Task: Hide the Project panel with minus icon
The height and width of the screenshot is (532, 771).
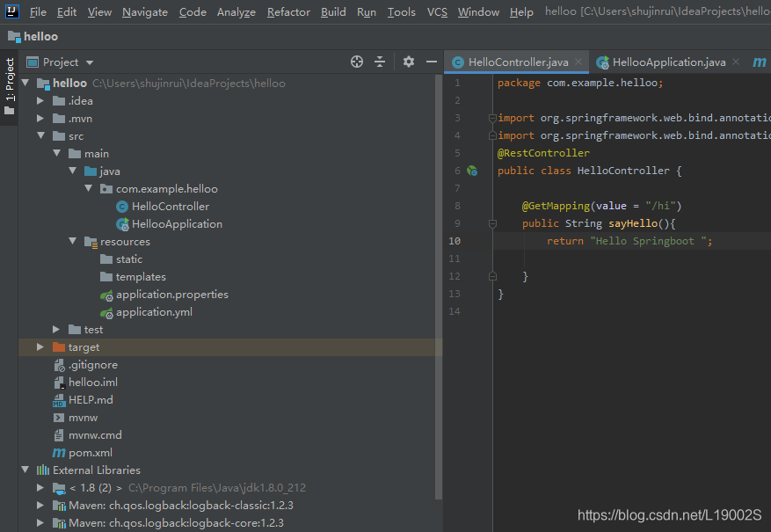Action: [x=432, y=62]
